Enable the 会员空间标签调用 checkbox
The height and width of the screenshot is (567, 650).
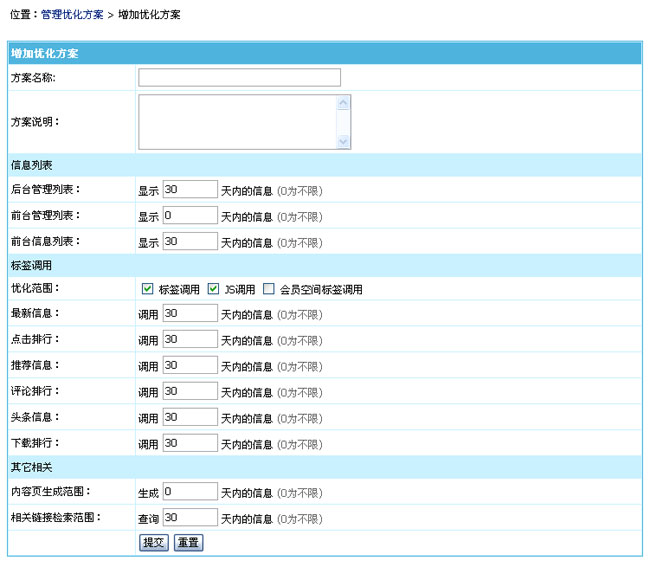(x=269, y=289)
